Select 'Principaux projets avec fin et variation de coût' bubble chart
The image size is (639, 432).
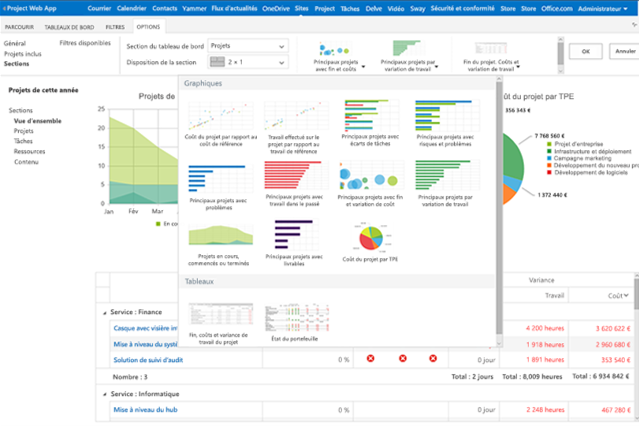click(x=370, y=183)
